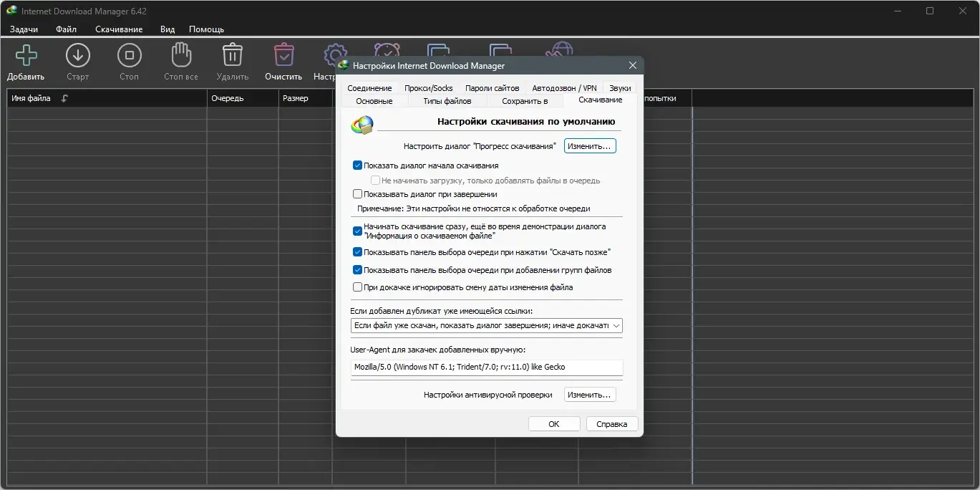Uncheck queue panel option for Скачать позже
980x490 pixels.
357,252
